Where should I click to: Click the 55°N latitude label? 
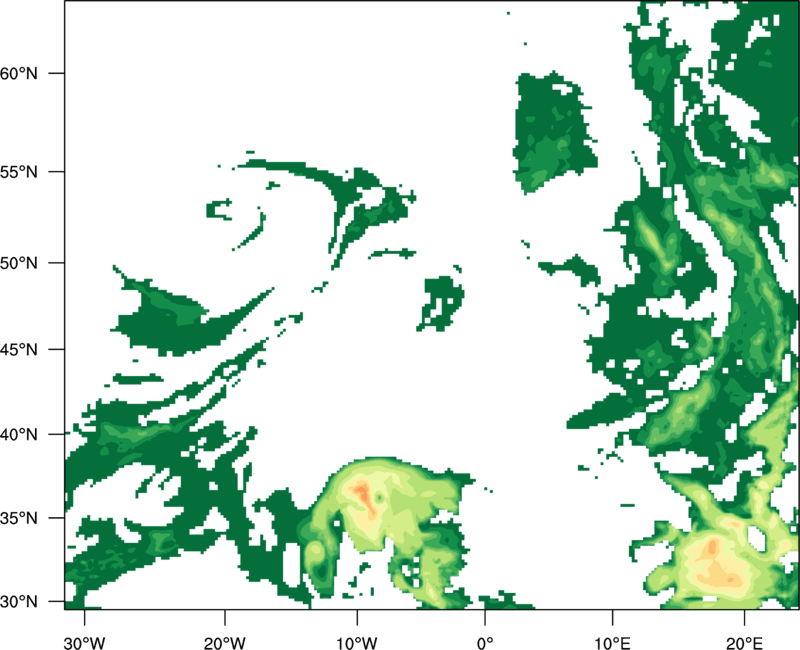point(19,172)
